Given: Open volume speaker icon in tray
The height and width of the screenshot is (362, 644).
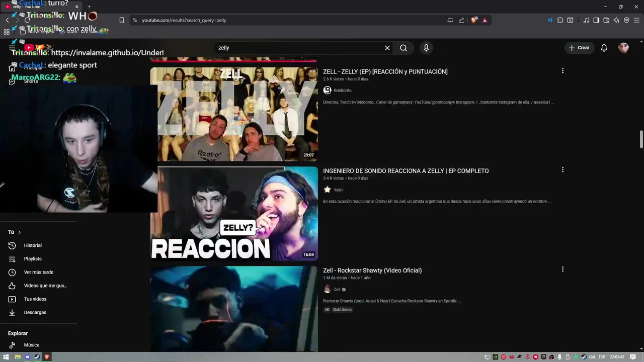Looking at the screenshot, I should 592,357.
